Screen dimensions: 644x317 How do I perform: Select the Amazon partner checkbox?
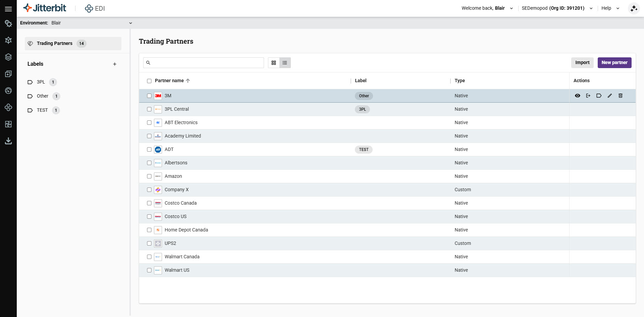click(x=149, y=176)
